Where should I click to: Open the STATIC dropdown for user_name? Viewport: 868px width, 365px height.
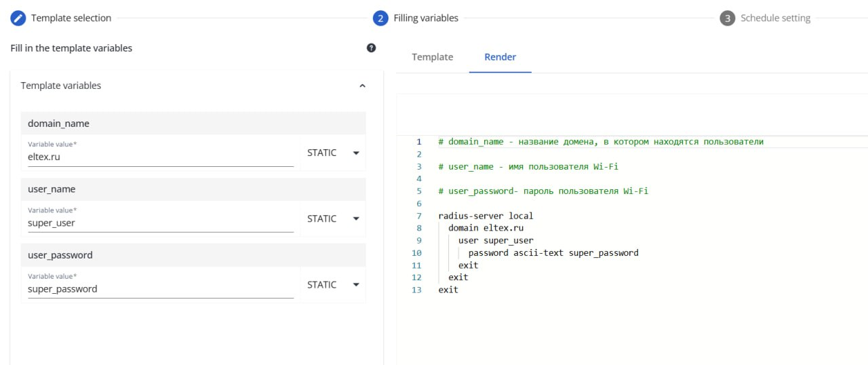point(332,218)
